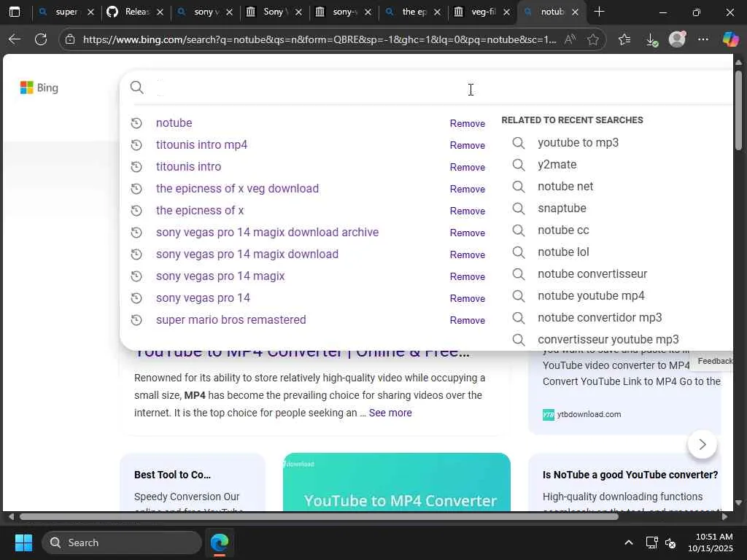This screenshot has width=747, height=560.
Task: Open the tab actions menu icon
Action: (x=15, y=12)
